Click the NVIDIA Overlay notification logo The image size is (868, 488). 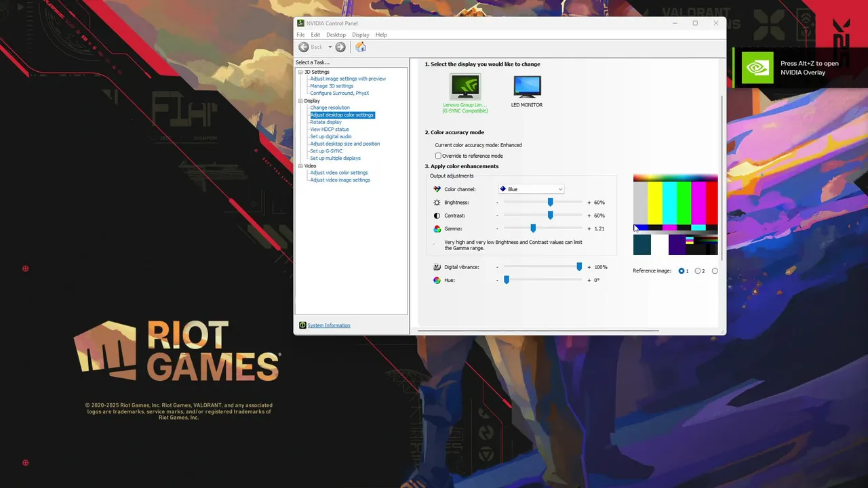click(757, 68)
